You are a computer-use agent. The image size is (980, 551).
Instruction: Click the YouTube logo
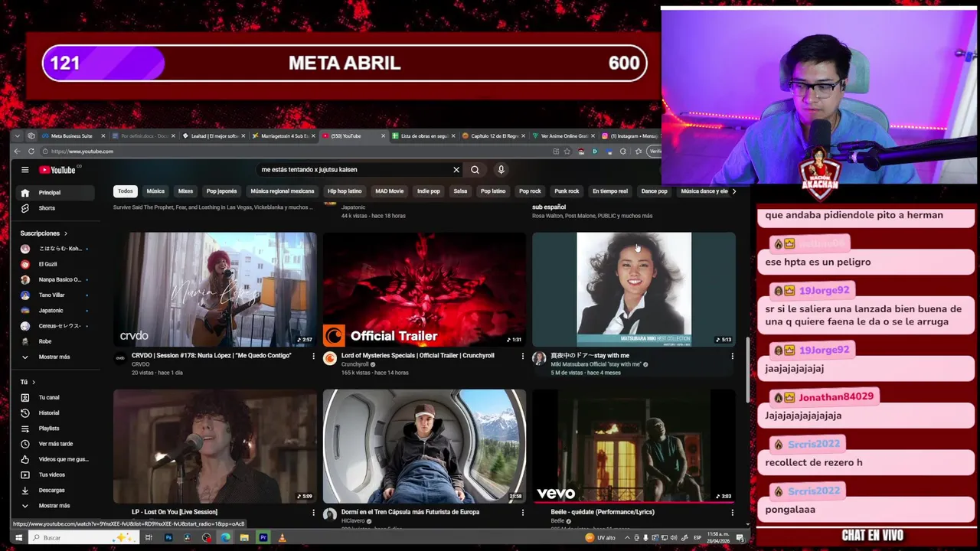[x=57, y=170]
